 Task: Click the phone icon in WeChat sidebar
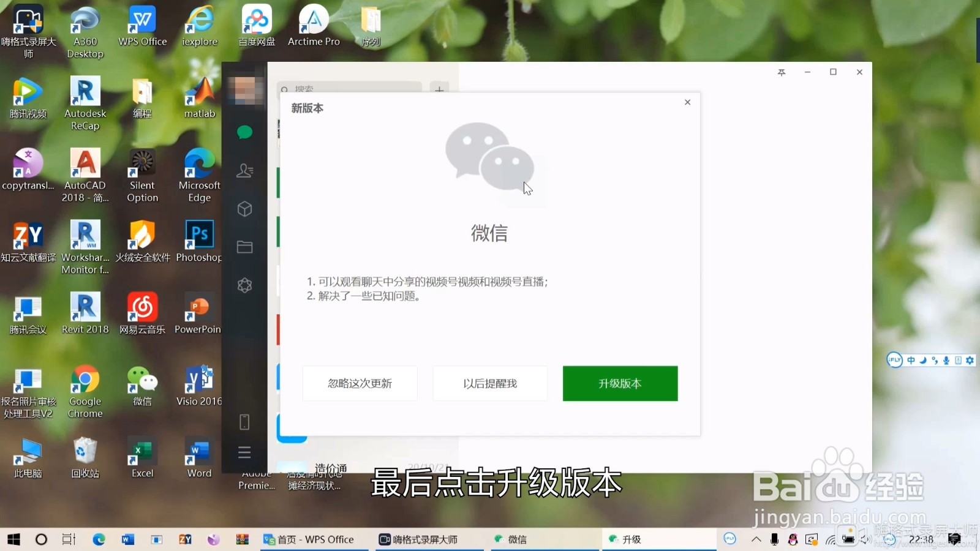point(244,422)
